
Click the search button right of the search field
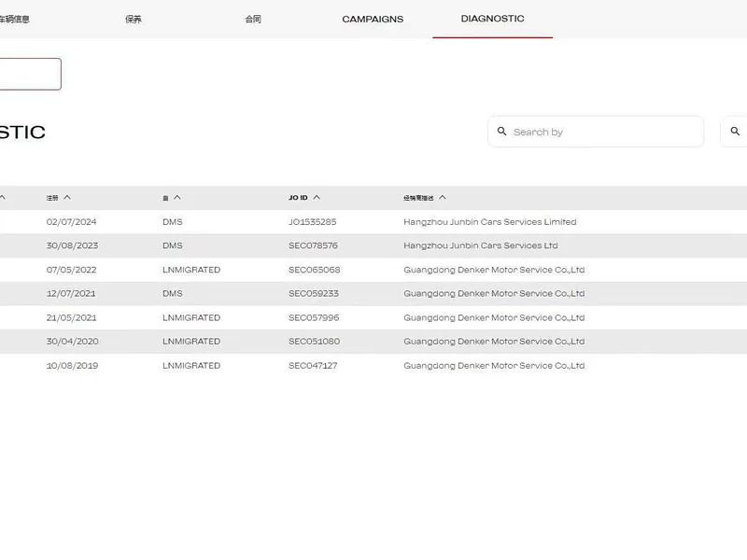(x=735, y=132)
